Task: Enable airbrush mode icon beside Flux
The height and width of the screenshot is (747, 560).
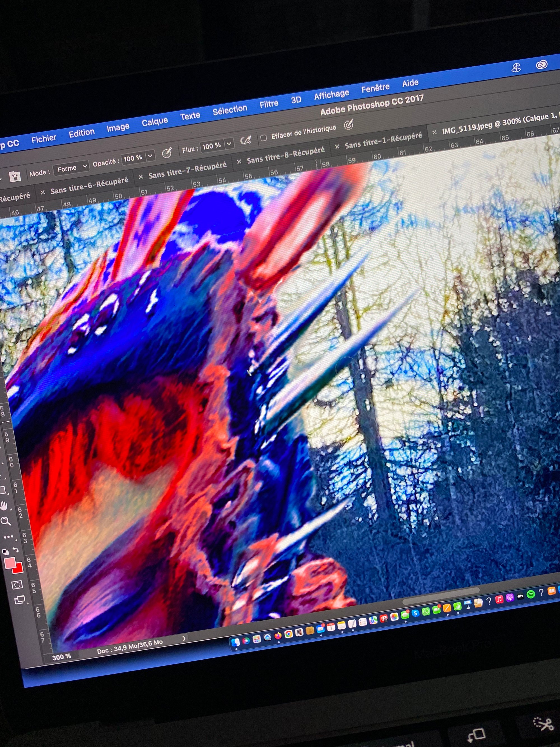Action: point(246,140)
